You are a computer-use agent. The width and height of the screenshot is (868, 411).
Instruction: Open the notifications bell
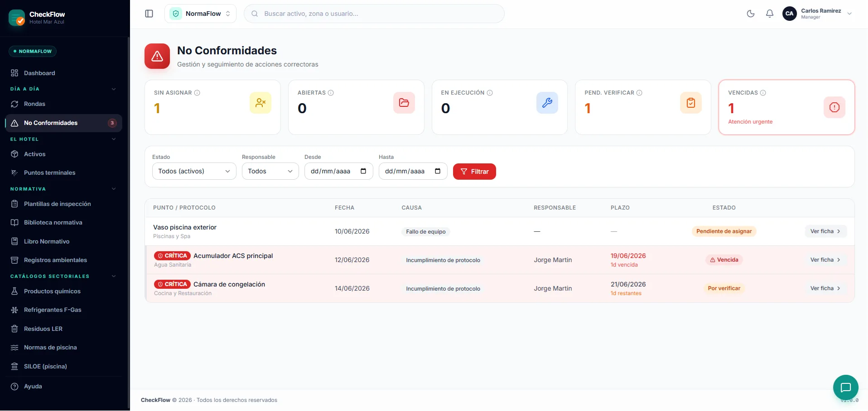pyautogui.click(x=770, y=14)
